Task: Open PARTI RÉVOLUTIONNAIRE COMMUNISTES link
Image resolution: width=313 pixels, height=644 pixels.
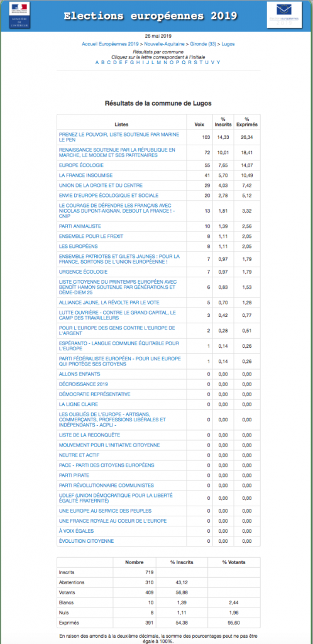Action: (107, 486)
